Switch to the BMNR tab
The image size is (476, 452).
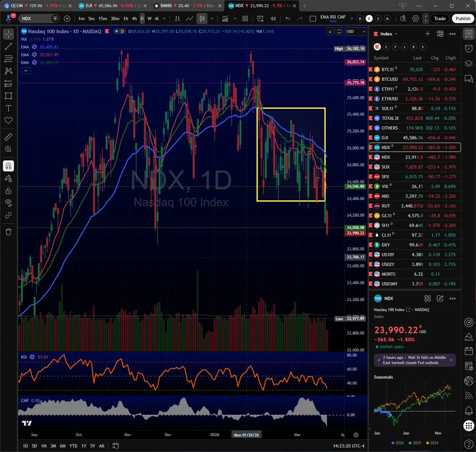[x=188, y=6]
